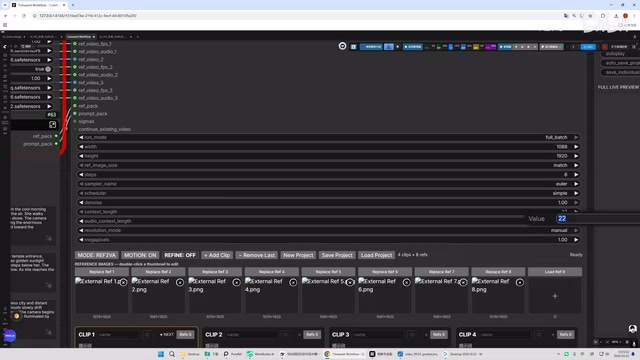Toggle the MOTION: ON button
Viewport: 640px width, 360px height.
click(140, 255)
